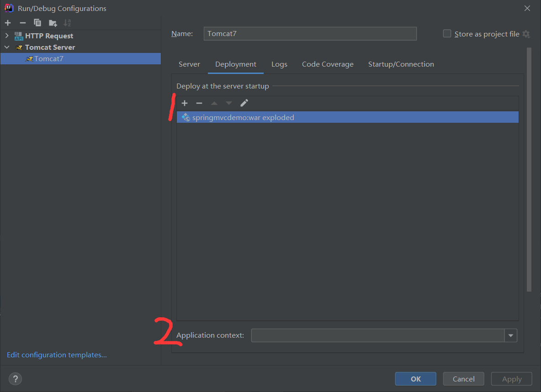Image resolution: width=541 pixels, height=392 pixels.
Task: Enable Store as project file
Action: 446,33
